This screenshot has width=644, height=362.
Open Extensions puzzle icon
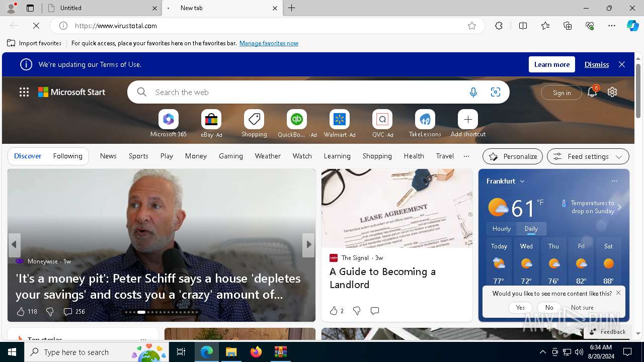click(499, 26)
